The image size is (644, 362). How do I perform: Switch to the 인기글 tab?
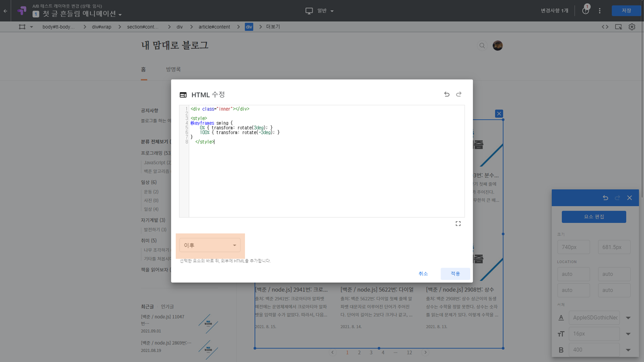(x=167, y=306)
